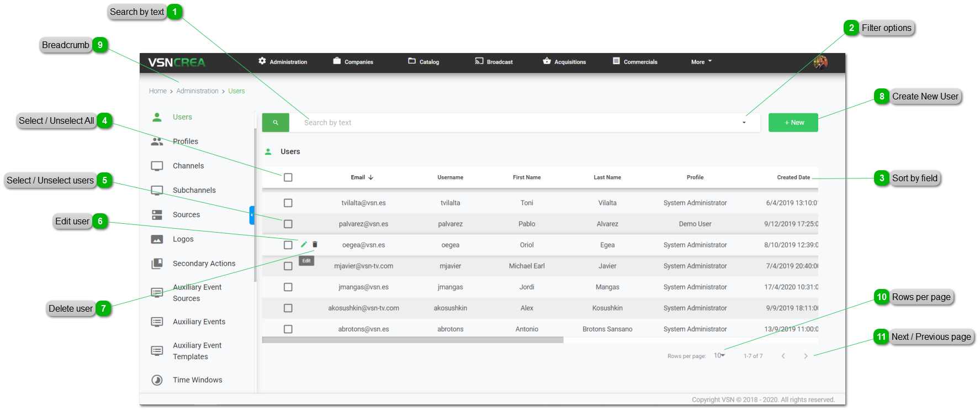Expand the search filter options arrow
Viewport: 980px width, 410px height.
coord(744,123)
